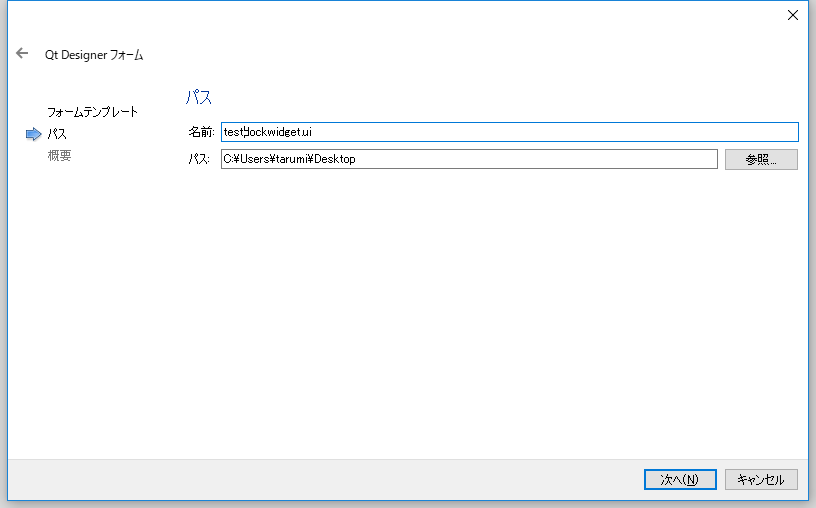This screenshot has width=816, height=508.
Task: Click the blue arrow step indicator
Action: tap(34, 134)
